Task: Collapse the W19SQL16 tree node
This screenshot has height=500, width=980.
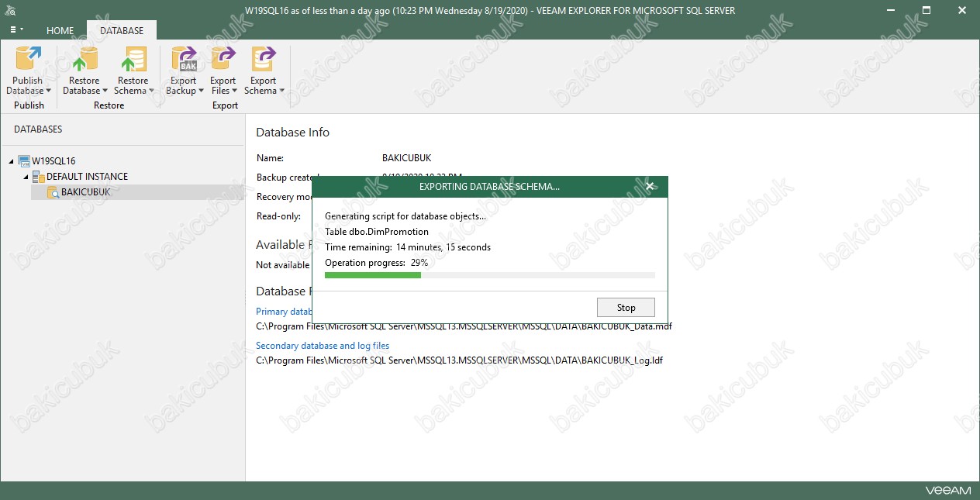Action: tap(12, 161)
